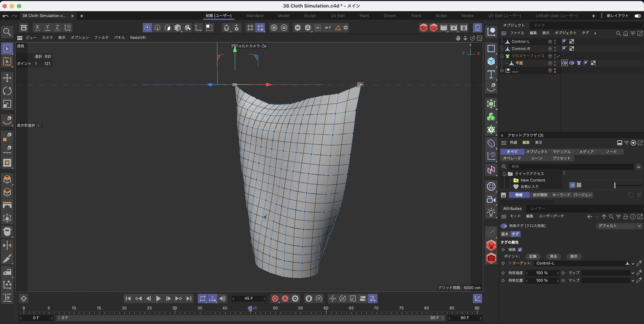
Task: Collapse the クイックアクセス folder
Action: coord(504,174)
